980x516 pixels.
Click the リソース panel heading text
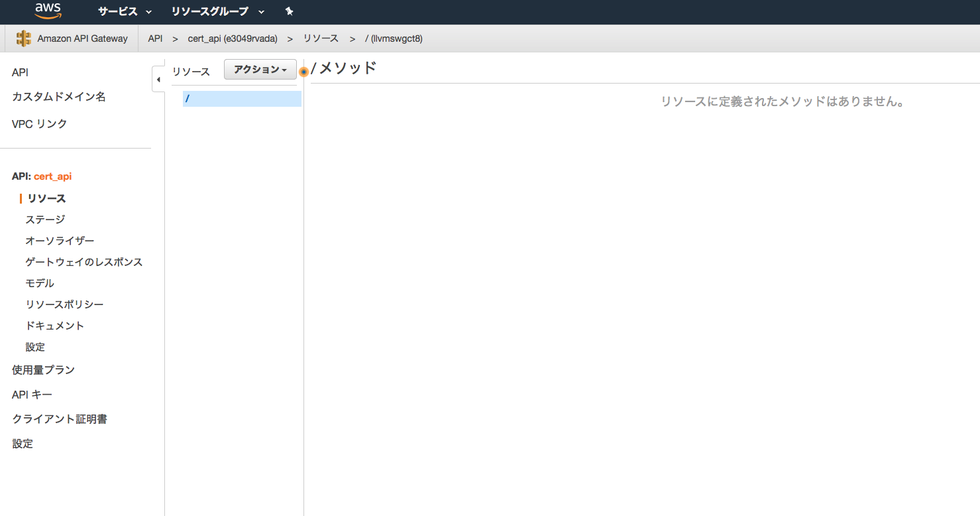[x=191, y=72]
